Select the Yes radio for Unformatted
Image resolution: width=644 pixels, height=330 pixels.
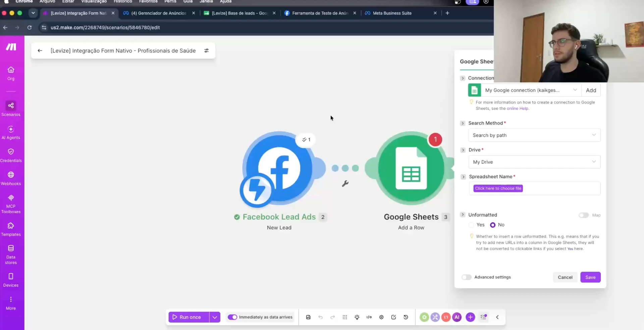click(471, 225)
